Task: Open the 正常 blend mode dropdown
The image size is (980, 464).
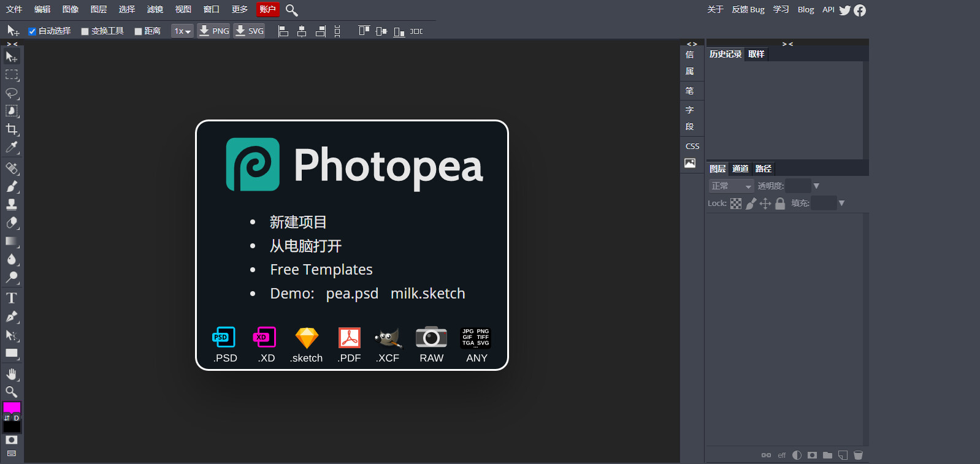Action: (x=731, y=186)
